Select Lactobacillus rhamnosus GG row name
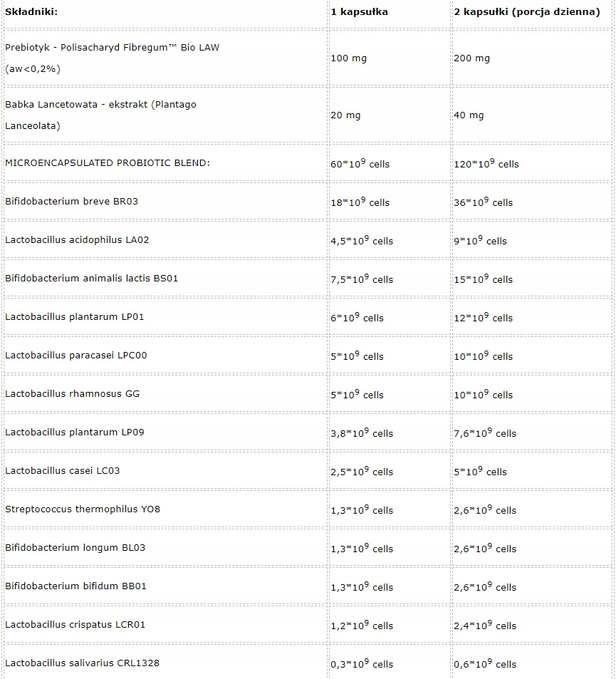This screenshot has width=616, height=679. click(72, 394)
